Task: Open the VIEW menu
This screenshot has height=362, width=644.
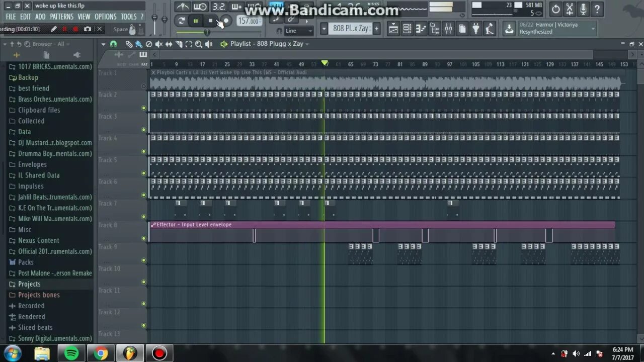Action: [x=84, y=17]
